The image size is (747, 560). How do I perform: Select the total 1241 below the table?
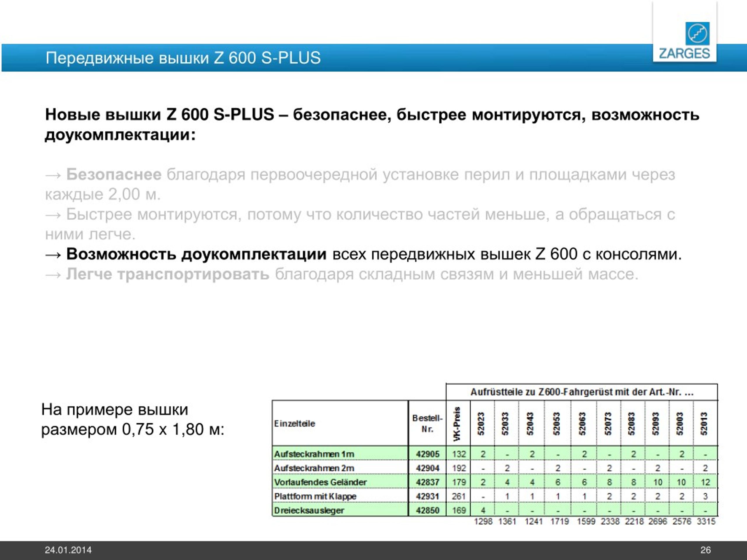[534, 521]
